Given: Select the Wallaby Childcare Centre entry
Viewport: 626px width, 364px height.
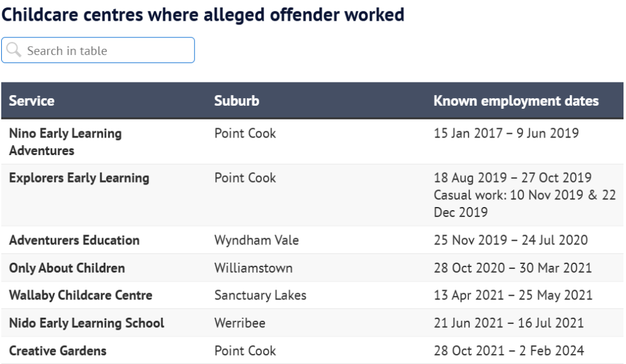Looking at the screenshot, I should click(81, 295).
